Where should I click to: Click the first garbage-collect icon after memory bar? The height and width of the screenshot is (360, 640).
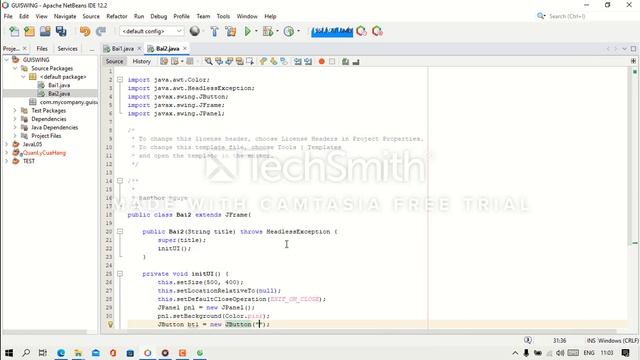tap(361, 31)
